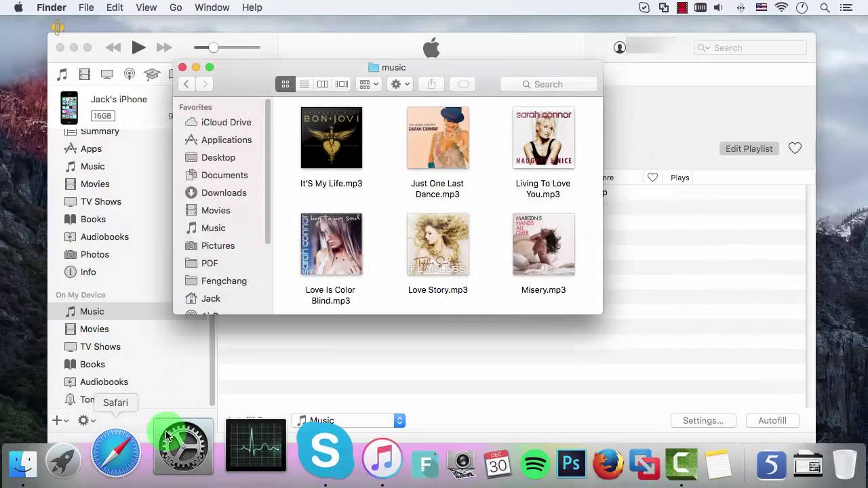Click the iTunes search field
Screen dimensions: 868x488
point(750,47)
